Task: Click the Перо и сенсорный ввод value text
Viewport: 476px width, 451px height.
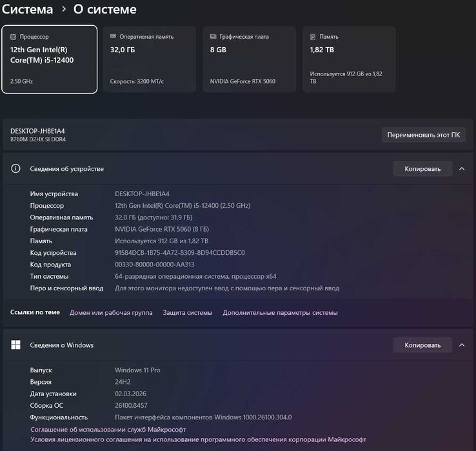Action: [227, 288]
